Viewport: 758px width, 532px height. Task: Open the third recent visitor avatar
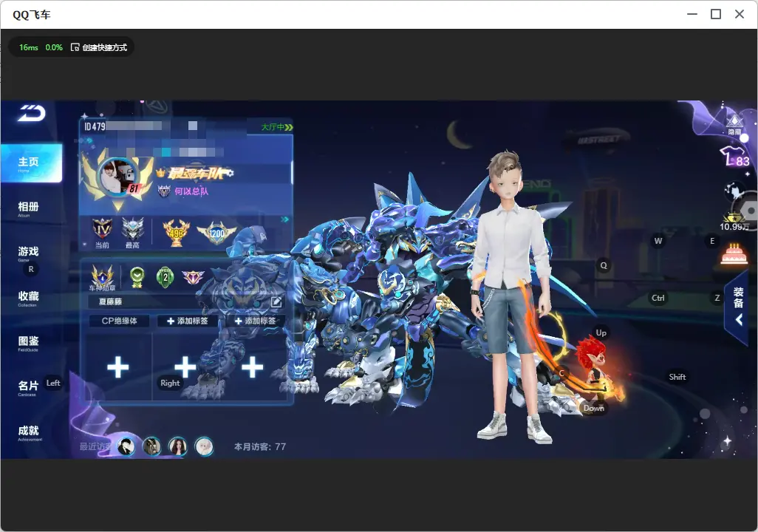[x=177, y=446]
